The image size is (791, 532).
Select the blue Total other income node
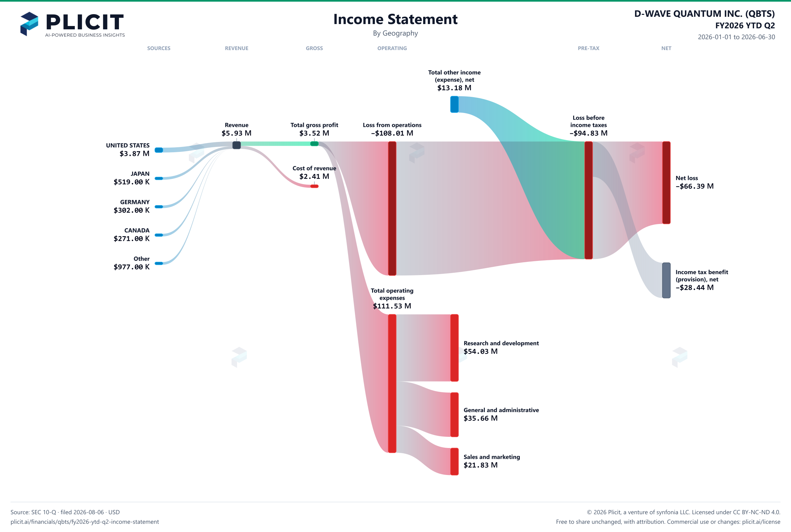point(454,104)
